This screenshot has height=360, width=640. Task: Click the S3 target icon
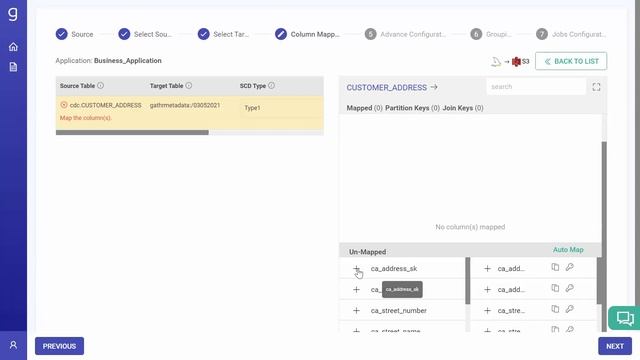[x=516, y=61]
